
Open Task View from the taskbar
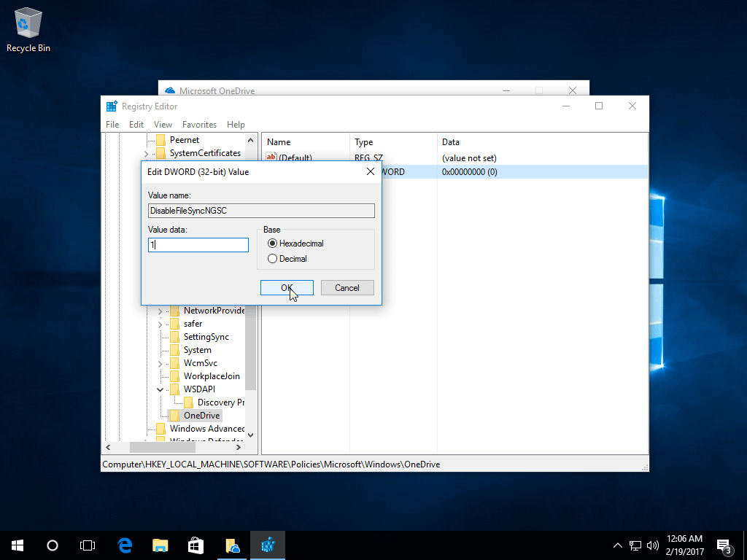point(88,545)
